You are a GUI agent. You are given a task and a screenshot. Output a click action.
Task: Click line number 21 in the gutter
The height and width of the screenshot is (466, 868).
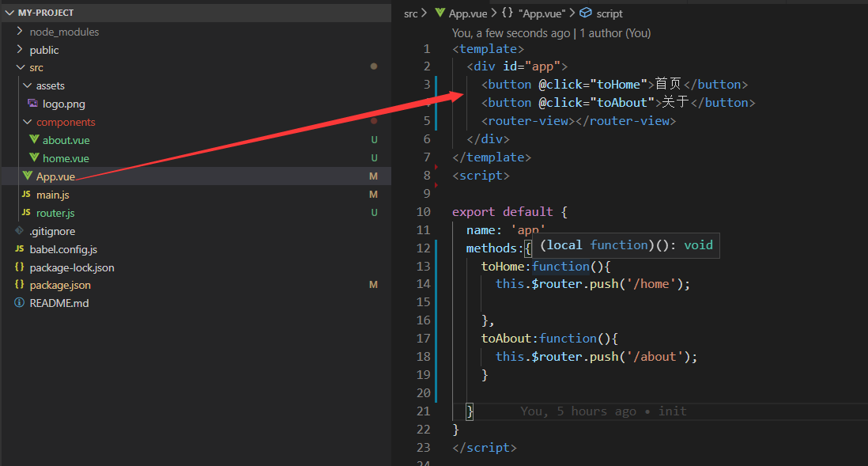tap(424, 411)
